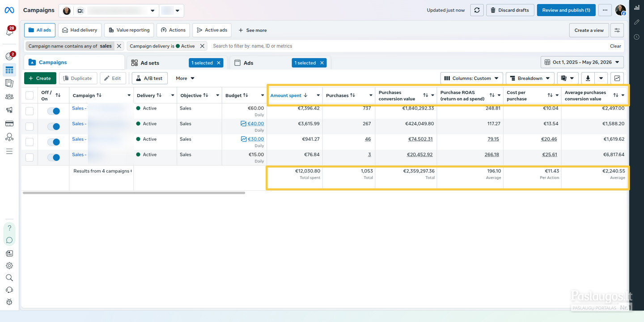Viewport: 644px width, 322px height.
Task: Open the charts icon beside export
Action: click(617, 78)
